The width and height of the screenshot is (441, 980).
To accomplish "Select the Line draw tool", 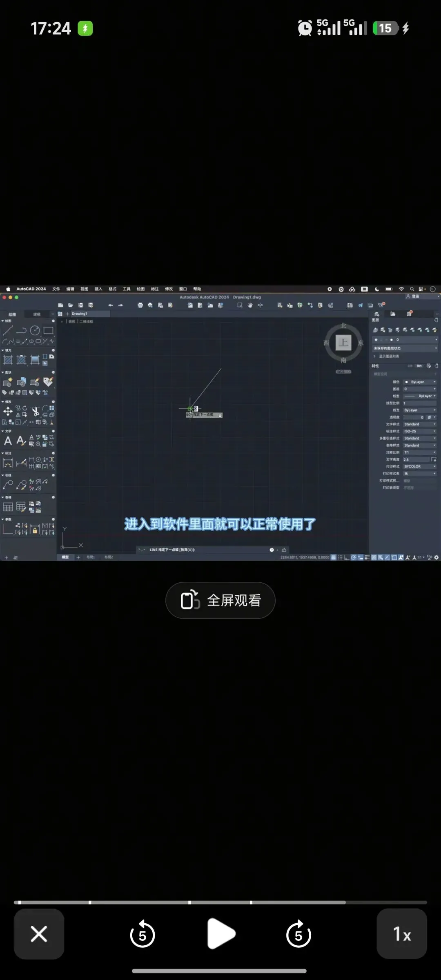I will click(8, 330).
